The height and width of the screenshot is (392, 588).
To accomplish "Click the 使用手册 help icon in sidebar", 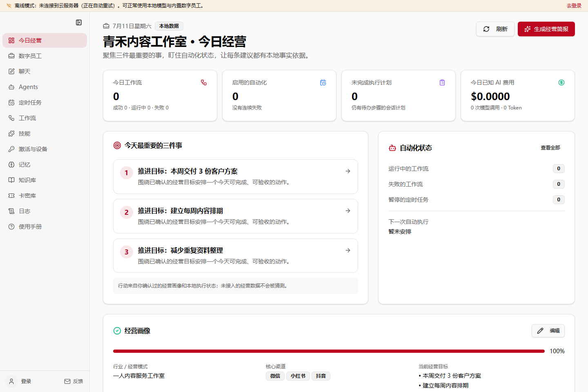I will coord(11,227).
